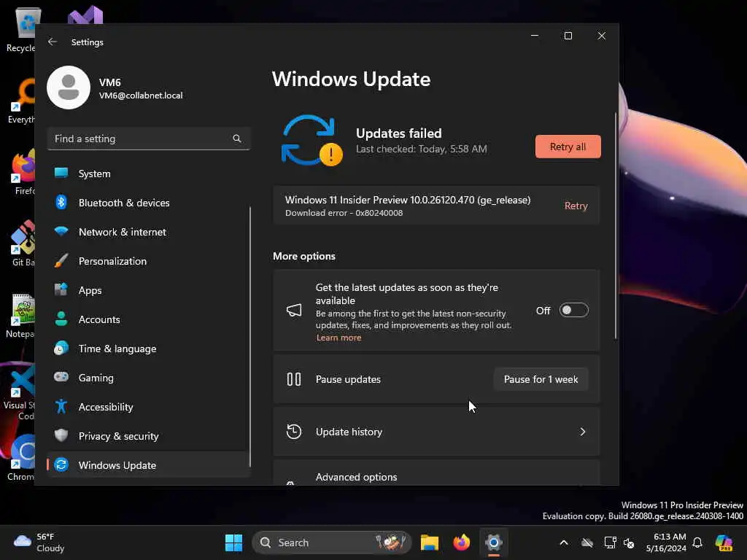The image size is (747, 560).
Task: Open the Windows Start menu
Action: click(233, 542)
